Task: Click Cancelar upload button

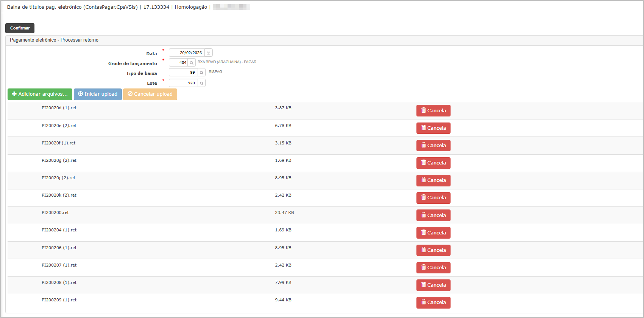Action: point(150,94)
